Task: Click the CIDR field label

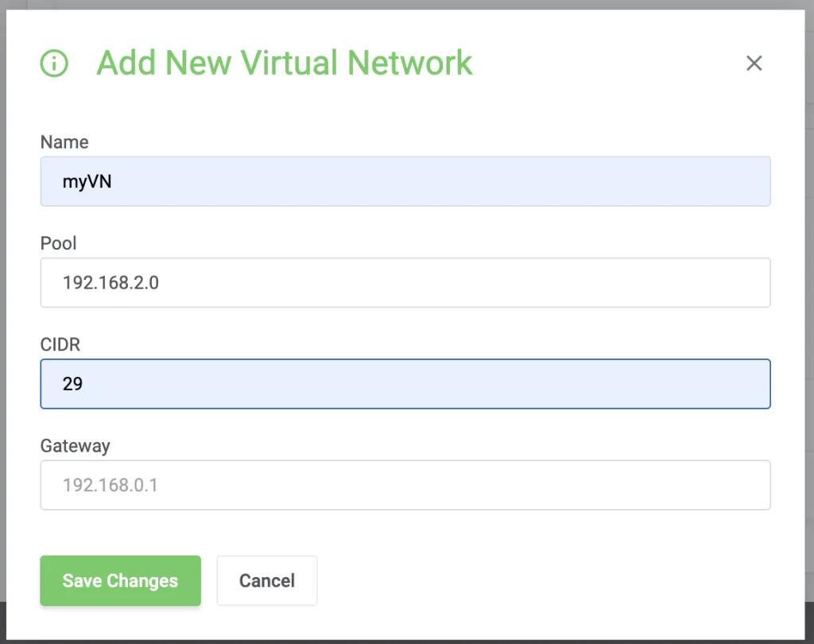Action: (x=60, y=344)
